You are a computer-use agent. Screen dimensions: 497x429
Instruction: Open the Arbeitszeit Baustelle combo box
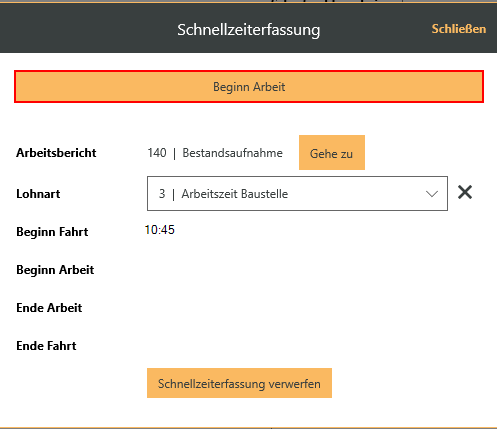tap(297, 194)
